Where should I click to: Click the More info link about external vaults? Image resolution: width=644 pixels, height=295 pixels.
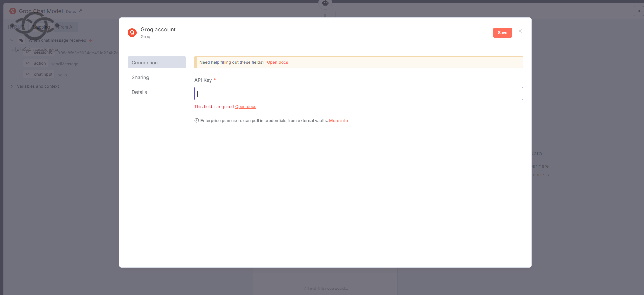(338, 121)
